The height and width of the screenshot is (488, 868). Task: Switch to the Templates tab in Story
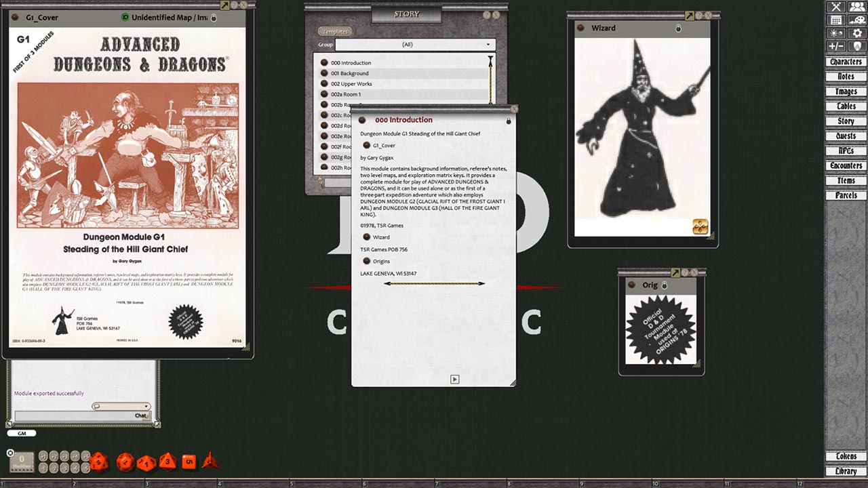tap(335, 30)
